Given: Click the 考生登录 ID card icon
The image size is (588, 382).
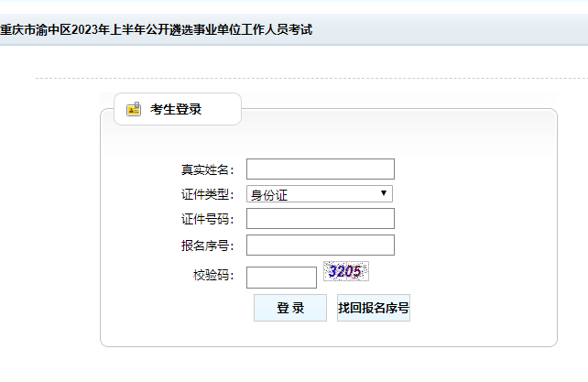Looking at the screenshot, I should coord(134,110).
